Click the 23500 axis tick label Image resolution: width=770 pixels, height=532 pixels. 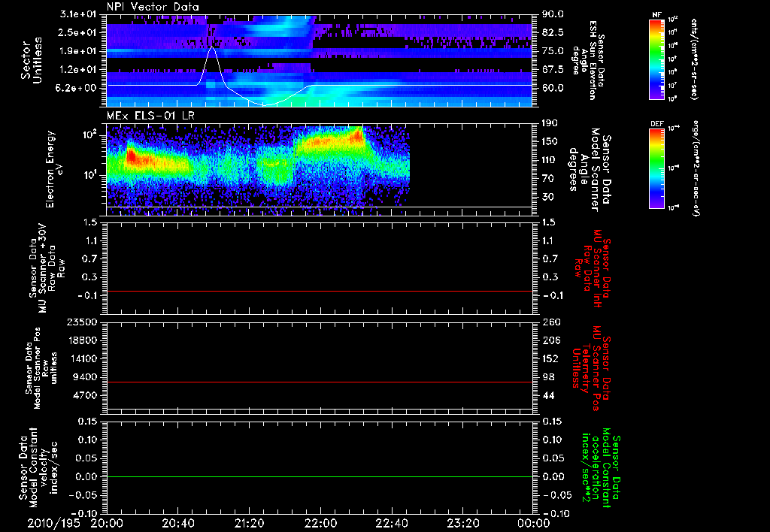point(81,322)
